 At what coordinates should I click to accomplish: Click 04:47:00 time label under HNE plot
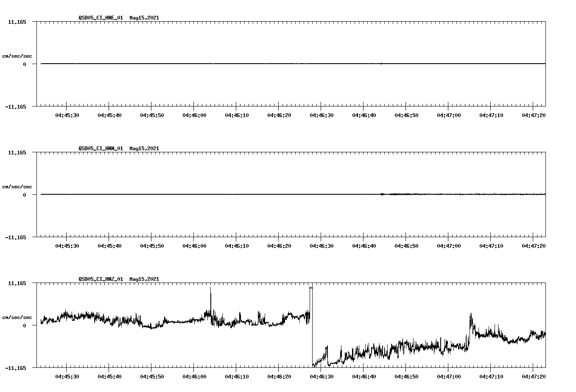point(449,115)
